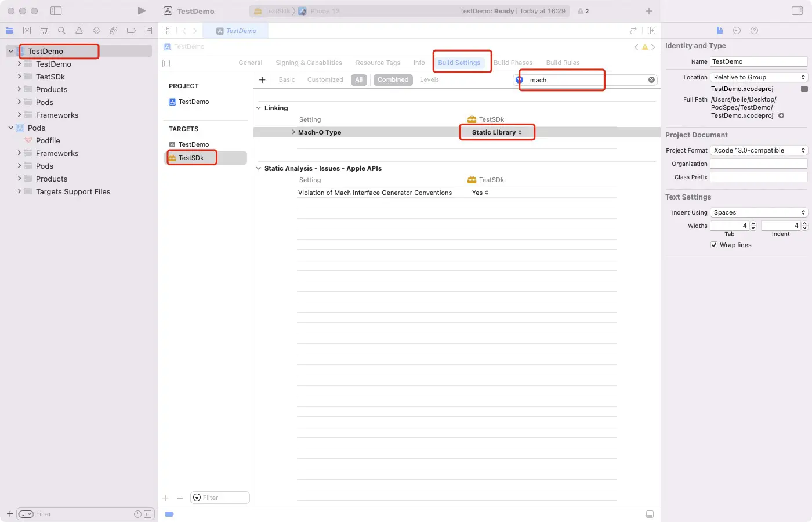Toggle the Wrap lines checkbox
Viewport: 812px width, 522px height.
714,245
